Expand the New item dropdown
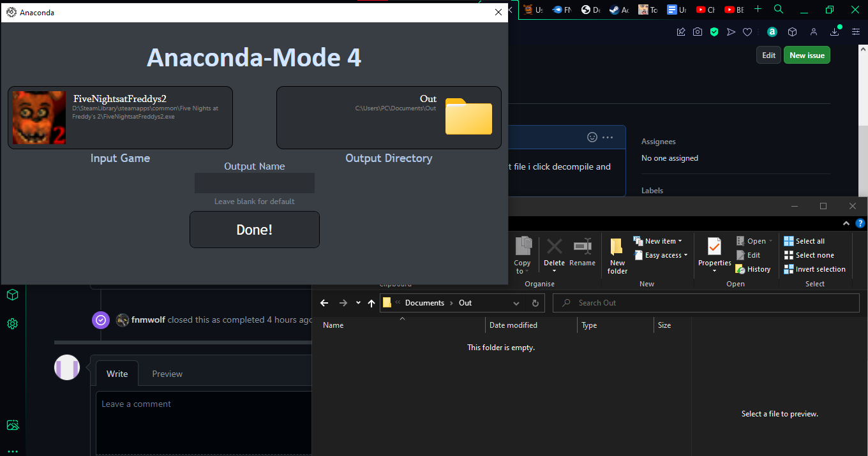This screenshot has height=456, width=868. pos(660,240)
